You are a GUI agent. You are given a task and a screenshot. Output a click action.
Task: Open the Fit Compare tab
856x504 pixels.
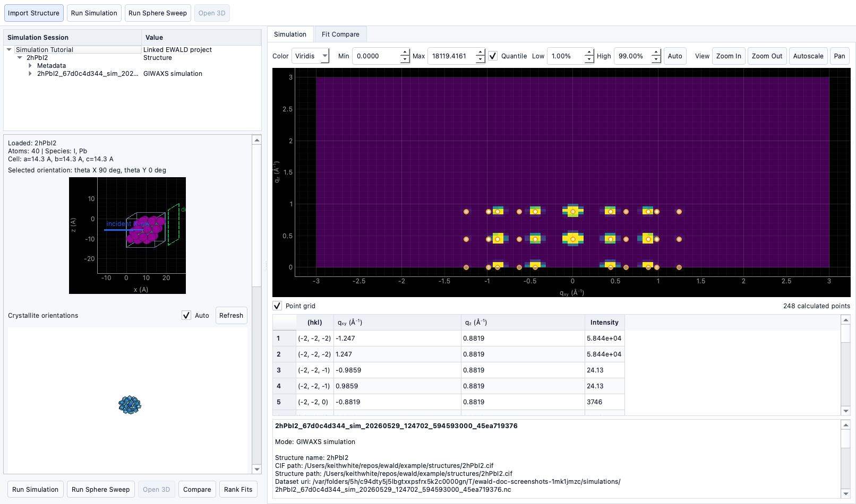click(x=340, y=34)
